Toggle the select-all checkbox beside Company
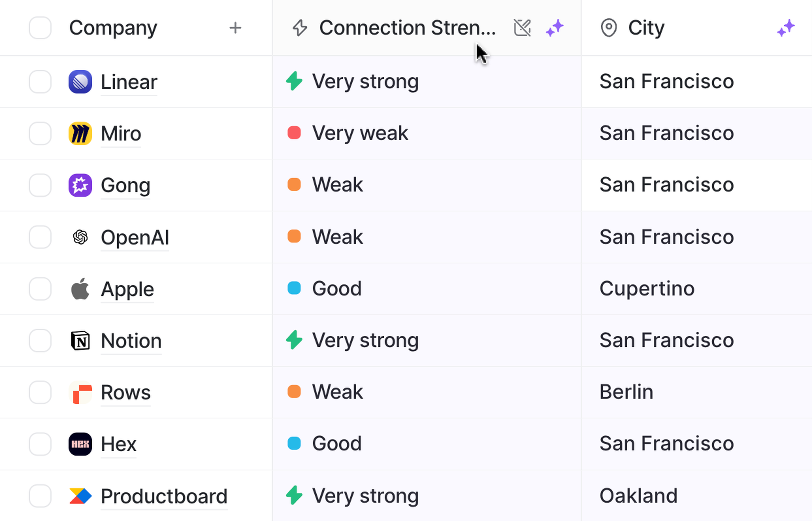This screenshot has width=812, height=521. pos(40,28)
